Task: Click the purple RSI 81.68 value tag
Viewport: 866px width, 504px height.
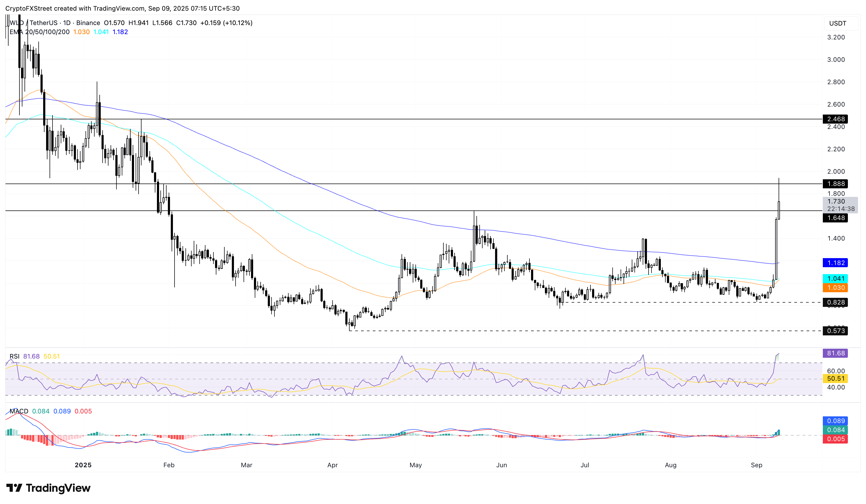Action: [x=835, y=353]
